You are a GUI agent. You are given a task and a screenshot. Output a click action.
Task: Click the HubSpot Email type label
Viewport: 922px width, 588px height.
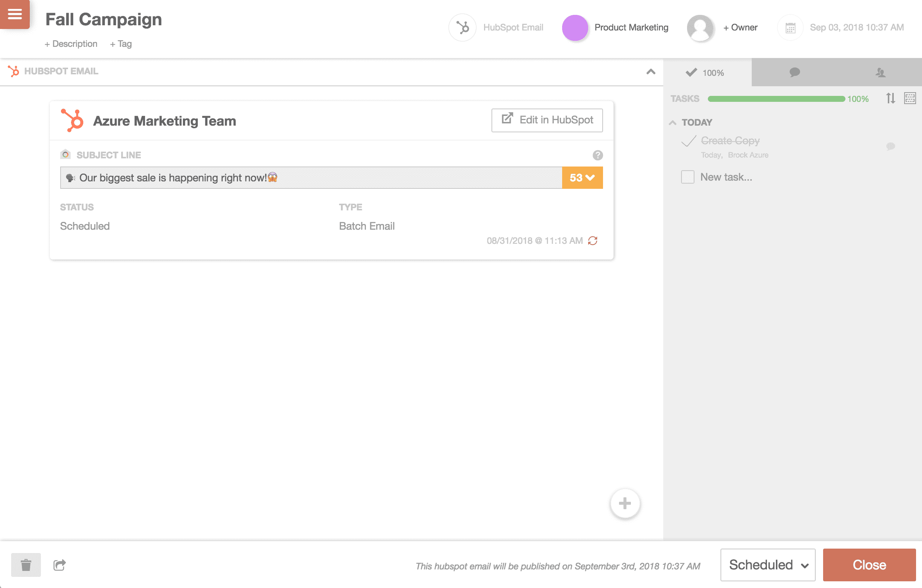[513, 28]
